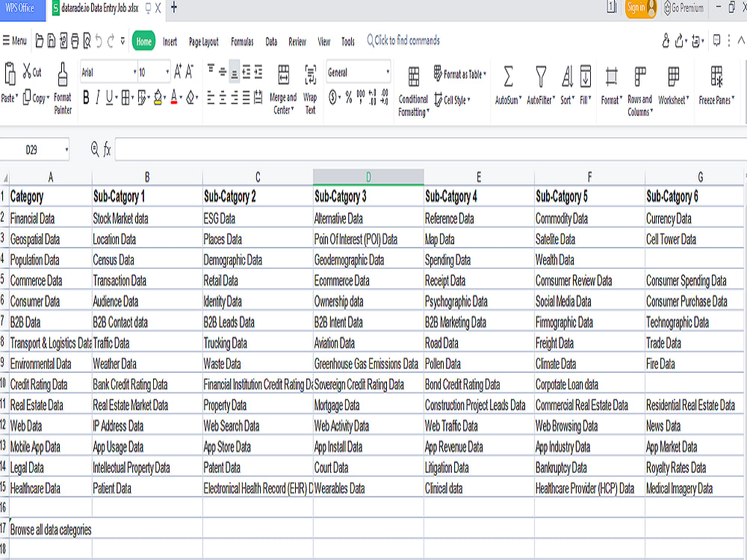
Task: Cut the selected cell contents
Action: click(32, 72)
